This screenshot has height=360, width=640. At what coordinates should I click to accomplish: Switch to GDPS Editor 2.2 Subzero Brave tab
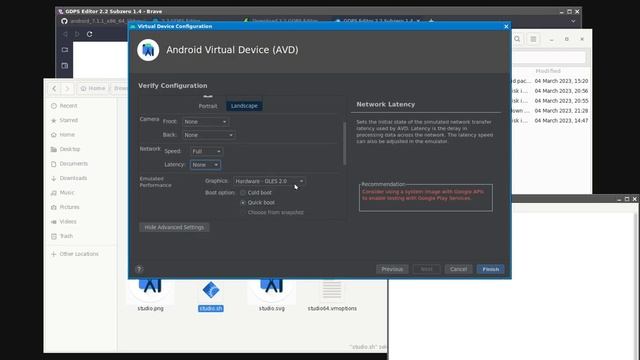pos(378,20)
